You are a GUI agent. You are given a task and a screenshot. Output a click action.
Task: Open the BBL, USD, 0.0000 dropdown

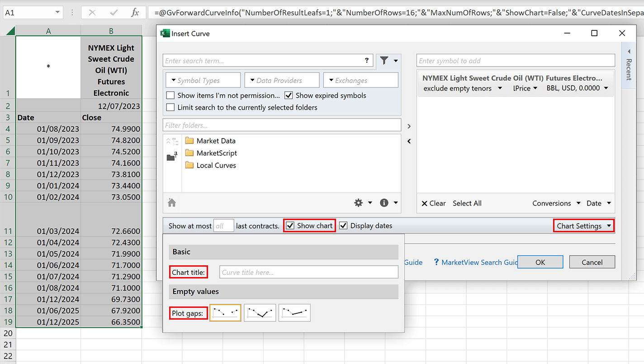(x=578, y=88)
